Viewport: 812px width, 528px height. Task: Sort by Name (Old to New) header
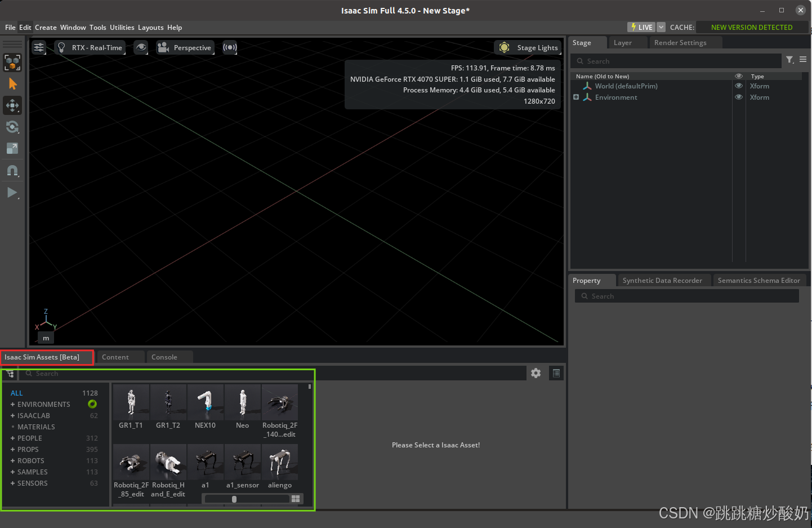tap(602, 76)
